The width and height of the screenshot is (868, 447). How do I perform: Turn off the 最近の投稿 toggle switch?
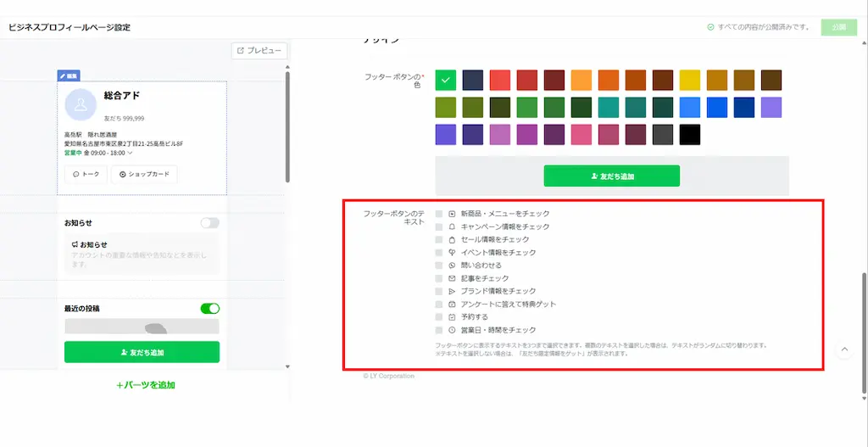tap(210, 309)
